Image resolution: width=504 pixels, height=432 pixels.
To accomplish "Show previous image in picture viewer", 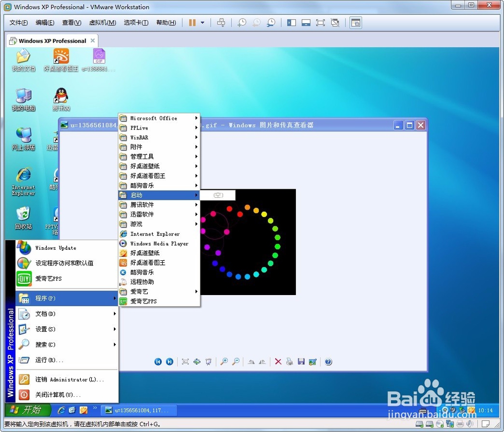I will pyautogui.click(x=158, y=362).
